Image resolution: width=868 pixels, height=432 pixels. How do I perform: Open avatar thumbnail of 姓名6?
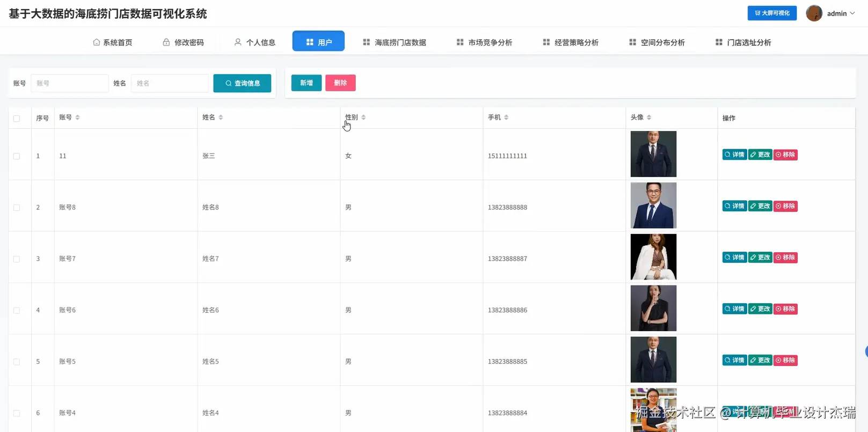[x=653, y=309]
